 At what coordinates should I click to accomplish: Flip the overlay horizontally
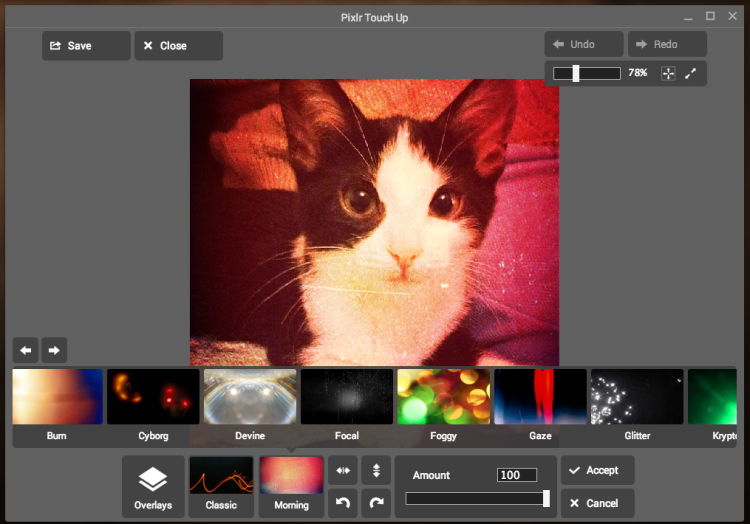coord(343,470)
